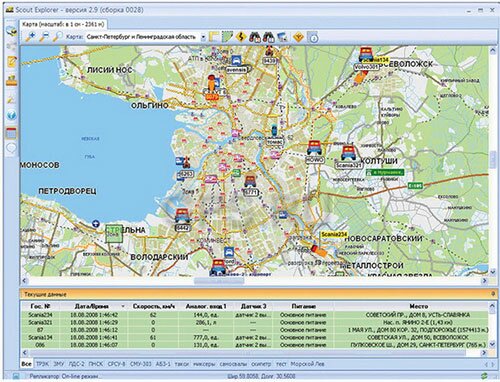Screen dimensions: 500x382
Task: Click the pin icon on Текущие данные panel
Action: point(493,294)
